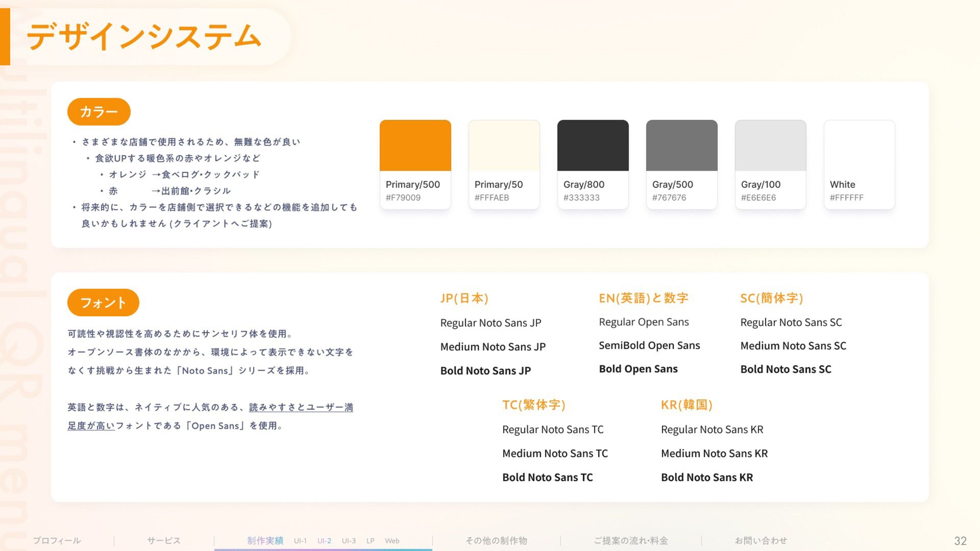Open the Web sub-tab

pyautogui.click(x=392, y=541)
